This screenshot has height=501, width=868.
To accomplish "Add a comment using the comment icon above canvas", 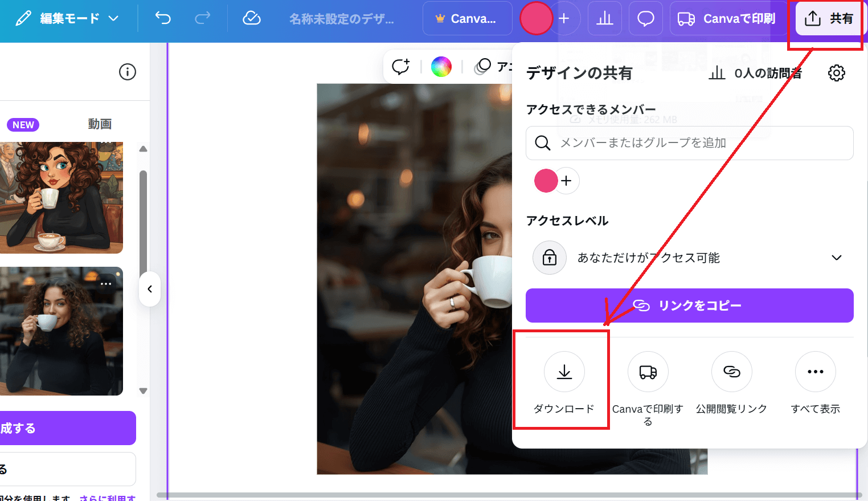I will 400,66.
